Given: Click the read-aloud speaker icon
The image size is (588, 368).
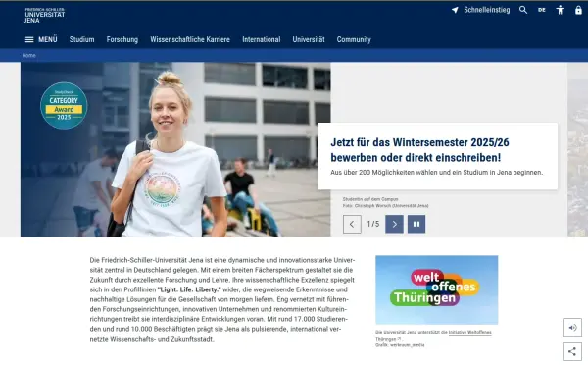Looking at the screenshot, I should click(x=572, y=328).
